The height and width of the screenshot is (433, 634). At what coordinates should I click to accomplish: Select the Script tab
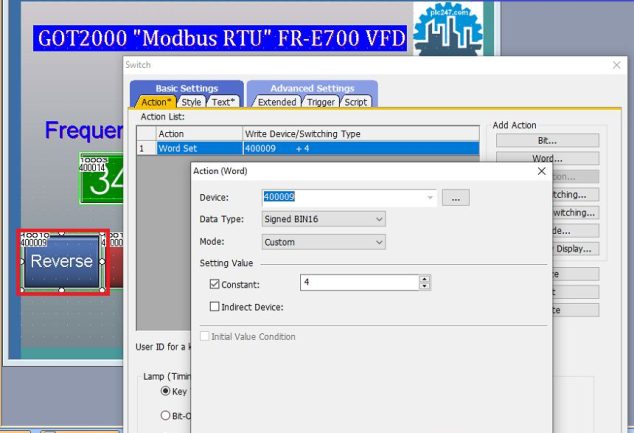coord(355,102)
